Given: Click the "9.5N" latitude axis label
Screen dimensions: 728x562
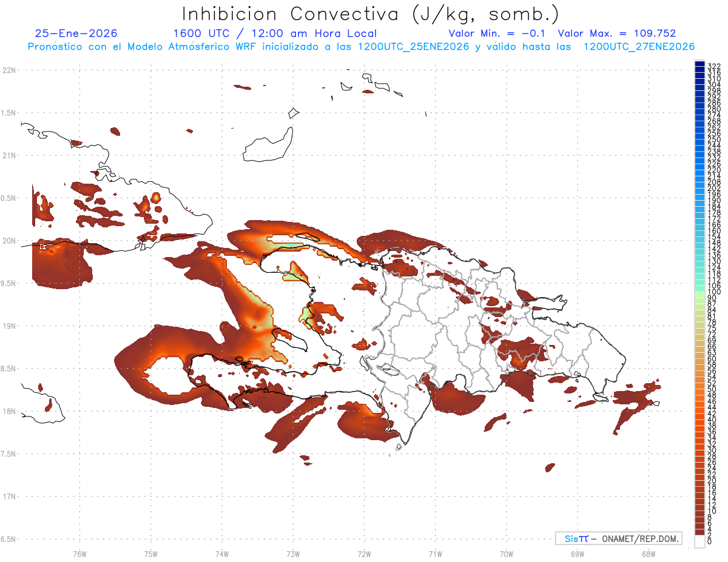Looking at the screenshot, I should pos(9,284).
